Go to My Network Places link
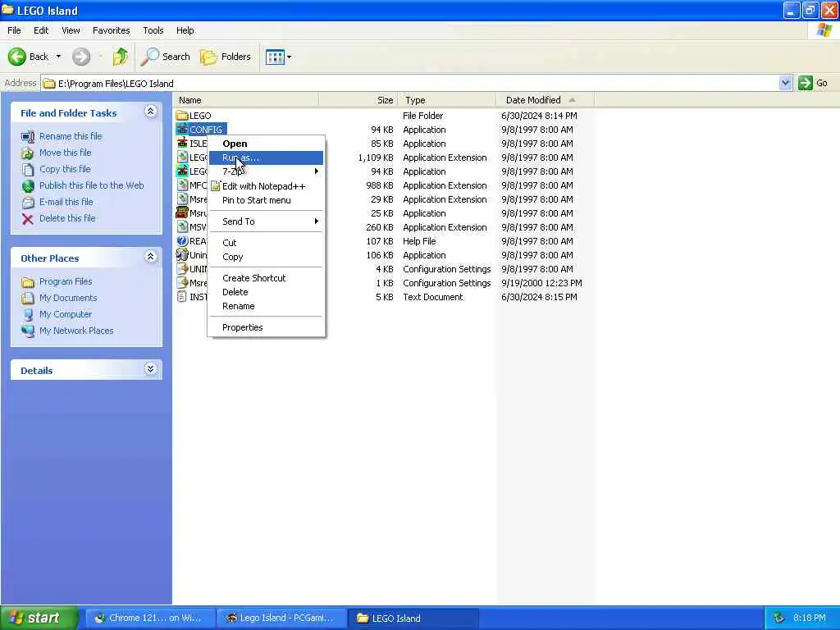The height and width of the screenshot is (630, 840). click(76, 331)
